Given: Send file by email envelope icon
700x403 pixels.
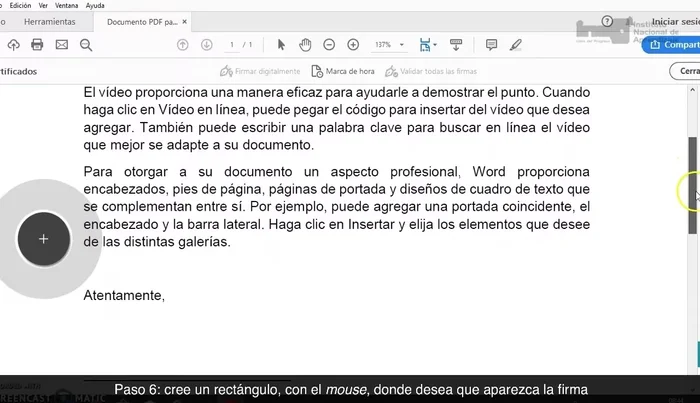Looking at the screenshot, I should (x=62, y=45).
